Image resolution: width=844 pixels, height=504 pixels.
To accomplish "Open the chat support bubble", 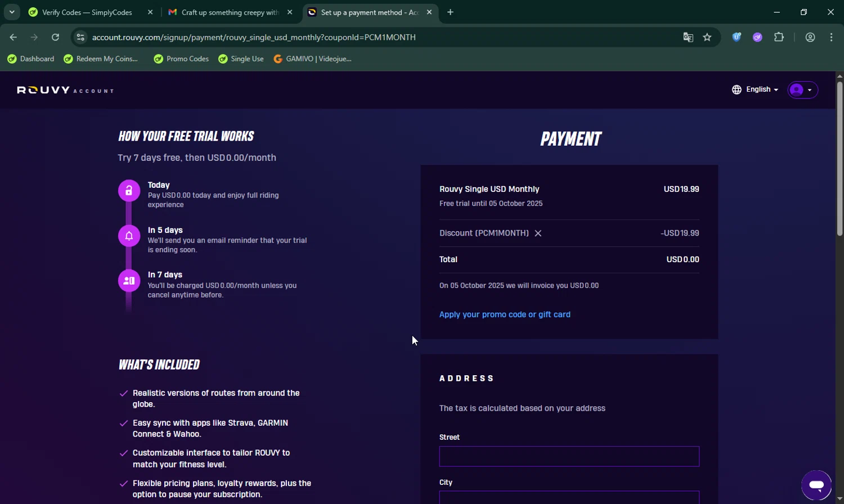I will (816, 485).
